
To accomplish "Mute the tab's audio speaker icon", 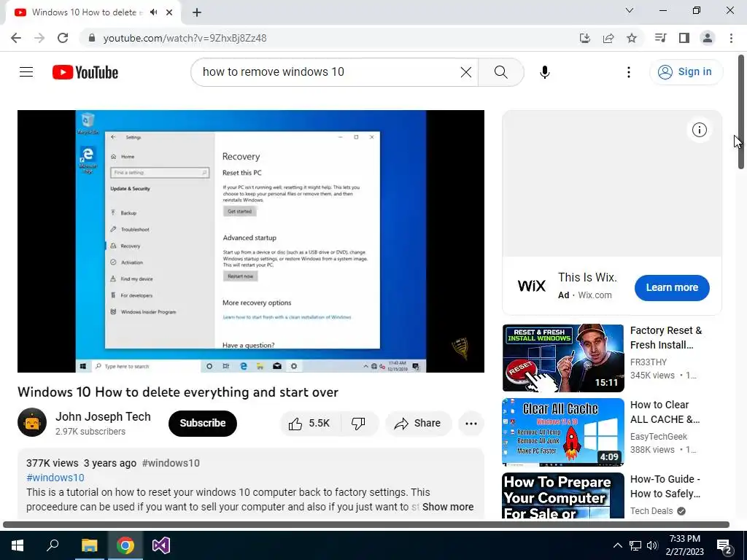I will (x=153, y=12).
